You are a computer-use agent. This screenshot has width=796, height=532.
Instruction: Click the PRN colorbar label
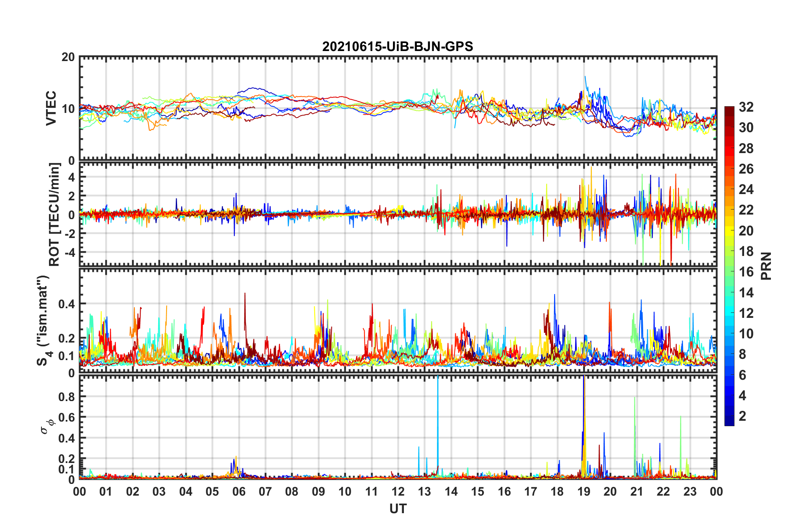766,266
